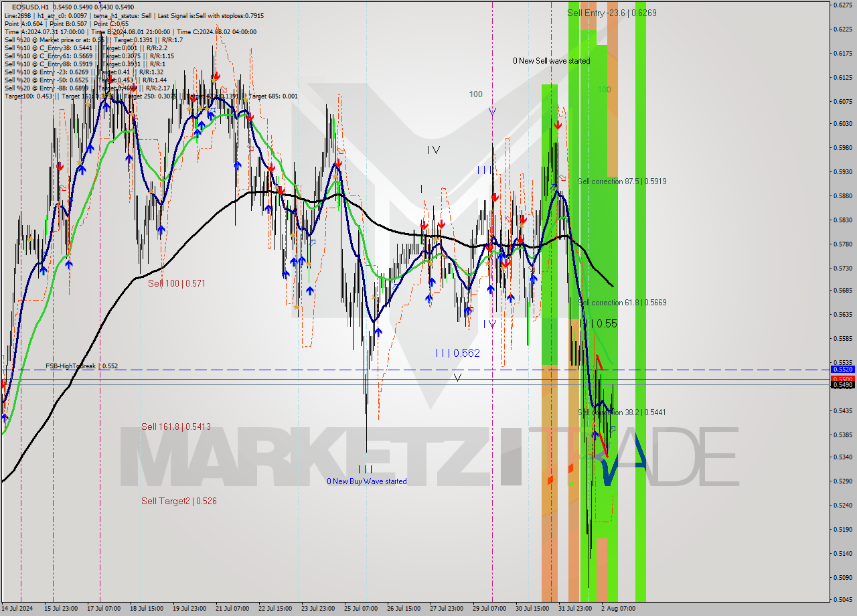
Task: Click the 0.5780 value on price axis
Action: click(x=842, y=244)
